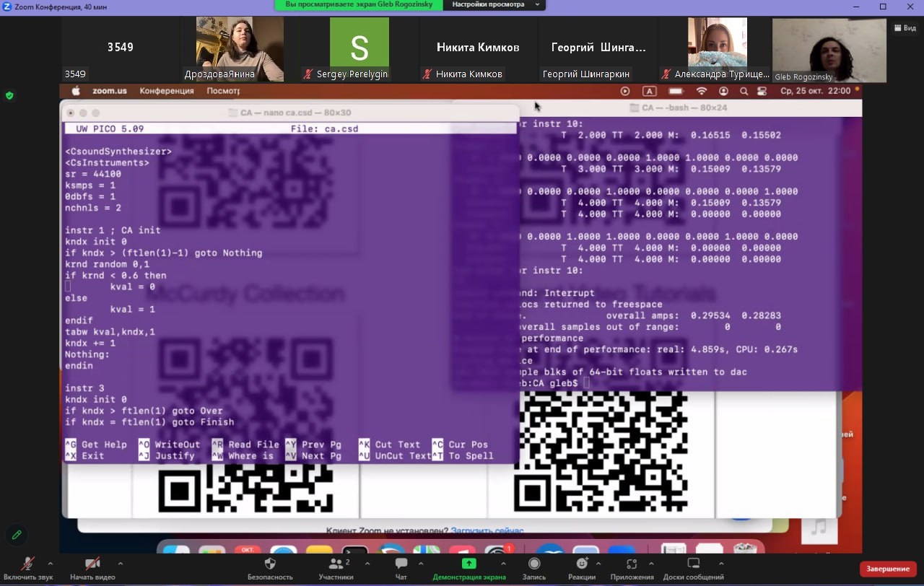This screenshot has height=586, width=924.
Task: Click Sergey Perelygin's participant tile
Action: click(x=359, y=49)
